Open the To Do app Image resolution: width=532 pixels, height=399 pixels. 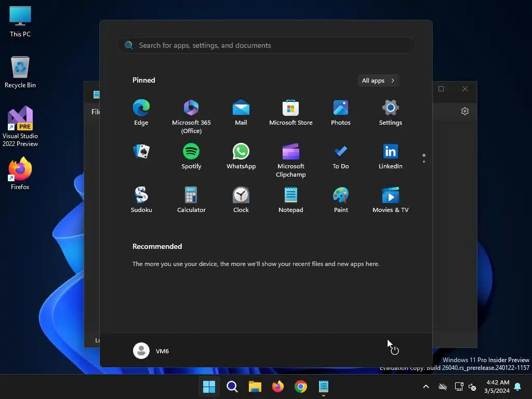point(341,156)
